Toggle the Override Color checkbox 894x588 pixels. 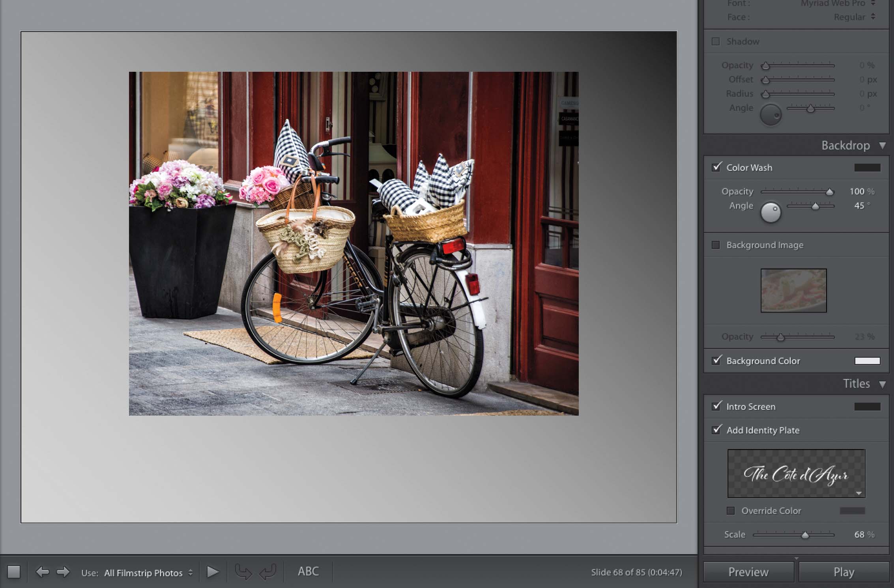(731, 511)
